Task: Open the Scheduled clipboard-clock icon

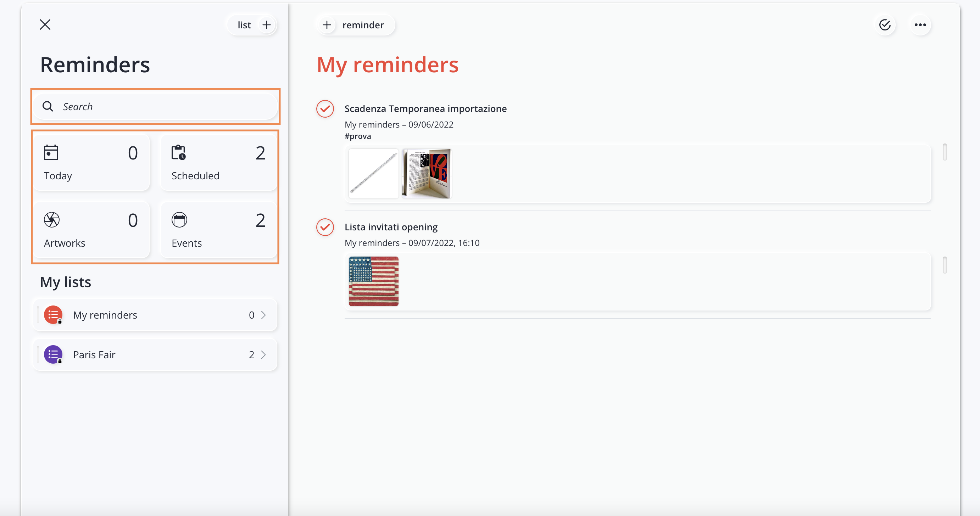Action: (x=178, y=152)
